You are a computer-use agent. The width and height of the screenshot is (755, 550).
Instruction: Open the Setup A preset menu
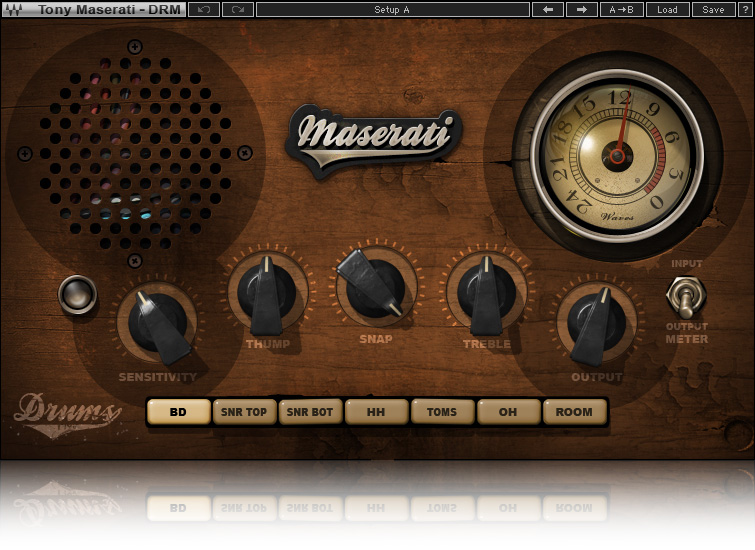click(391, 9)
